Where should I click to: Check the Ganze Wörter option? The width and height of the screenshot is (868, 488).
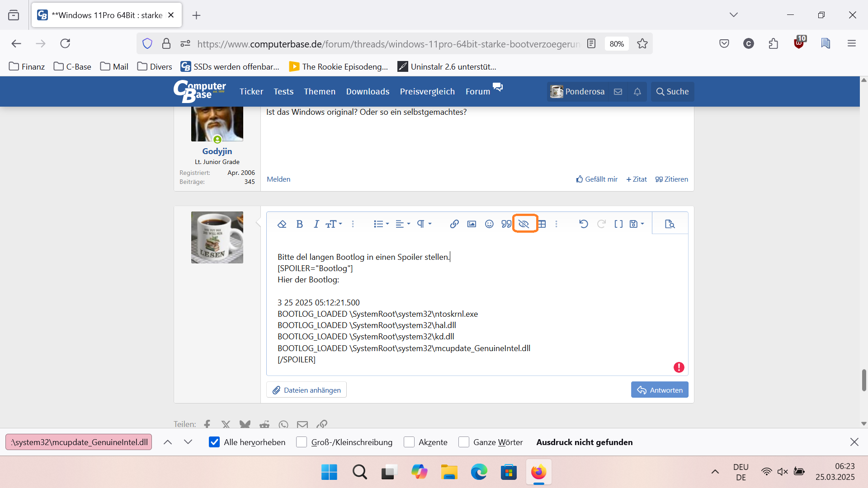click(464, 442)
